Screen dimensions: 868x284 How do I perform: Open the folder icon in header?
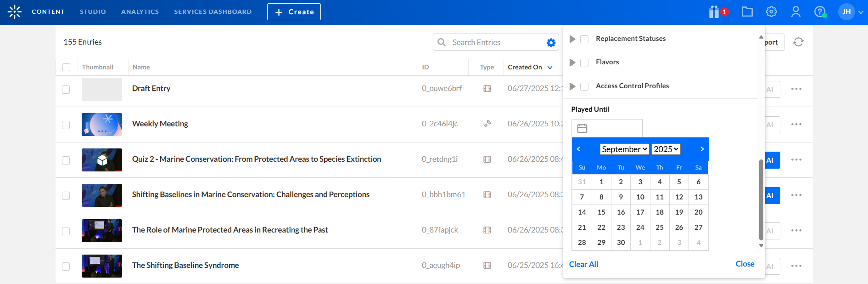coord(747,12)
